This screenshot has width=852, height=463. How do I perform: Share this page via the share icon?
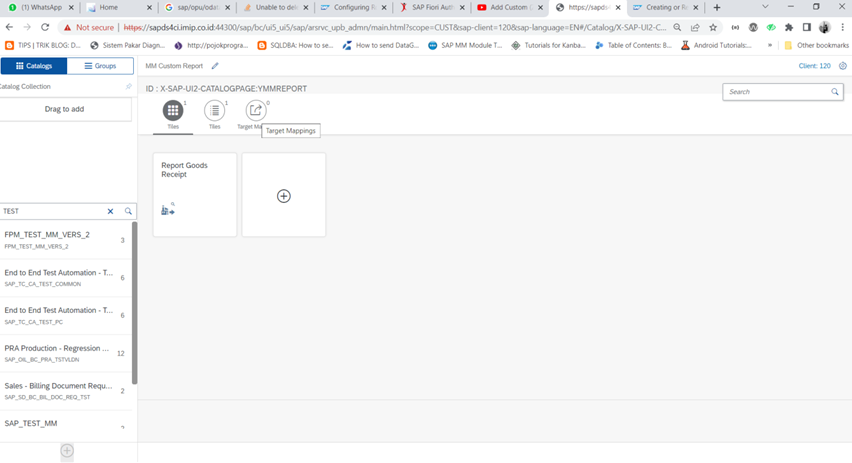pos(695,27)
